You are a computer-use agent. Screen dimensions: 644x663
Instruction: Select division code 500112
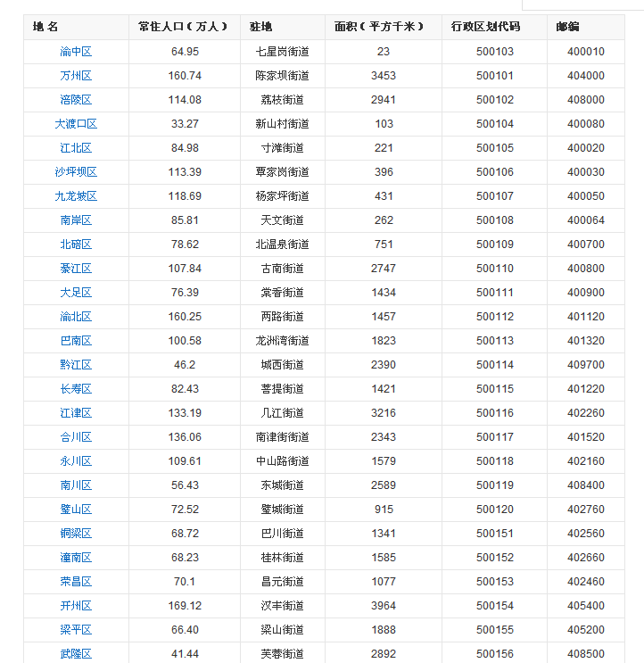point(495,317)
